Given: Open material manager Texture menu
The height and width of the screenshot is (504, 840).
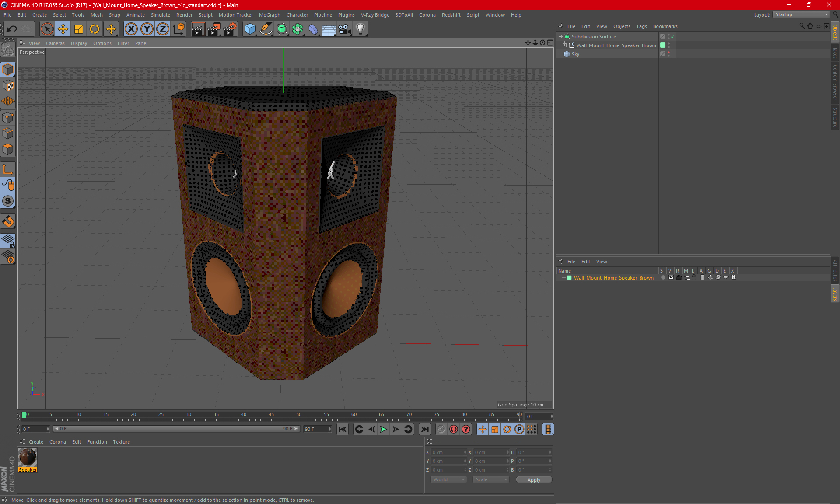Looking at the screenshot, I should tap(121, 442).
